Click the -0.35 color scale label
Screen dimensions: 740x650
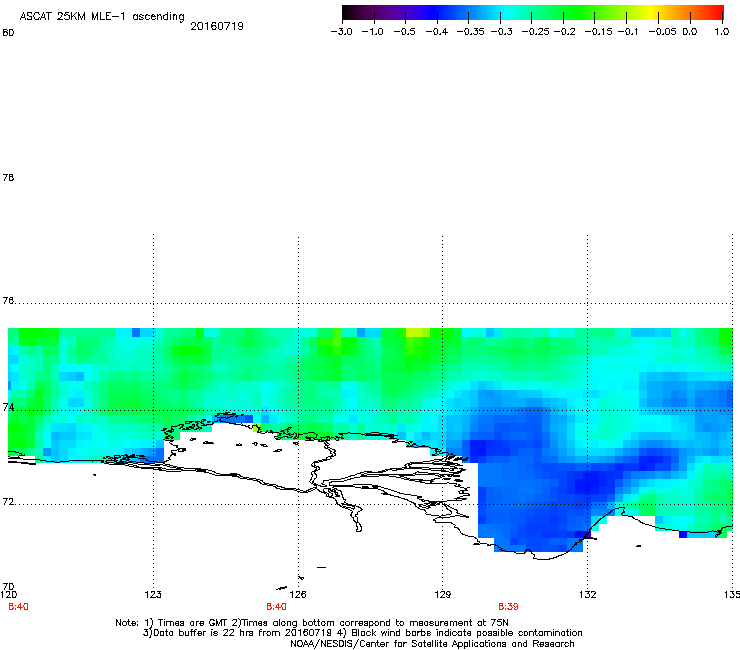(x=471, y=32)
